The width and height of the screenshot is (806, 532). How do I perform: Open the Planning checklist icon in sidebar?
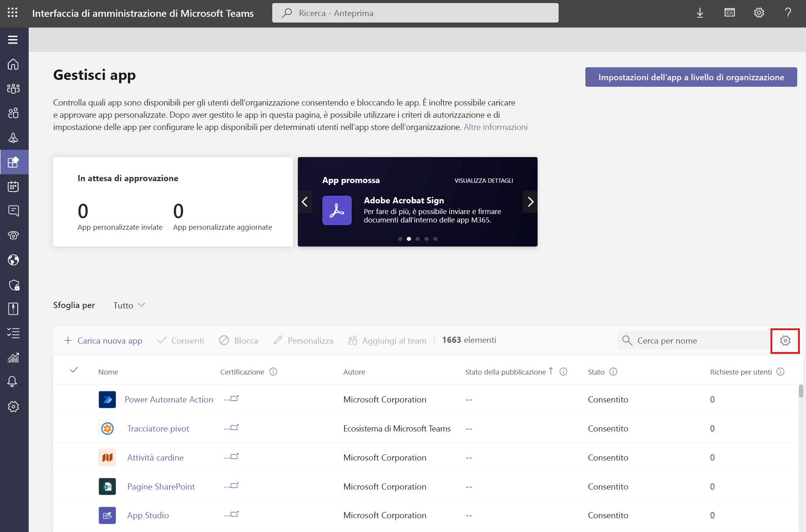pyautogui.click(x=13, y=333)
